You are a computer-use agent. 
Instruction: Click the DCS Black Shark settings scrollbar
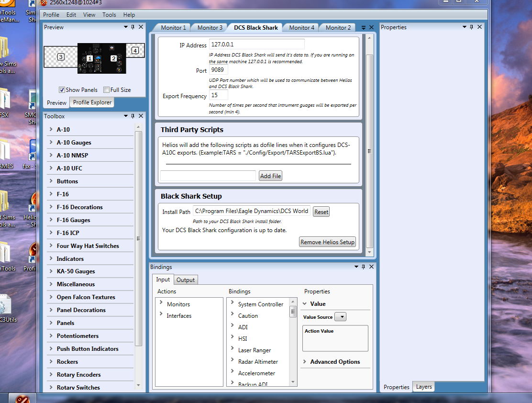[x=369, y=151]
